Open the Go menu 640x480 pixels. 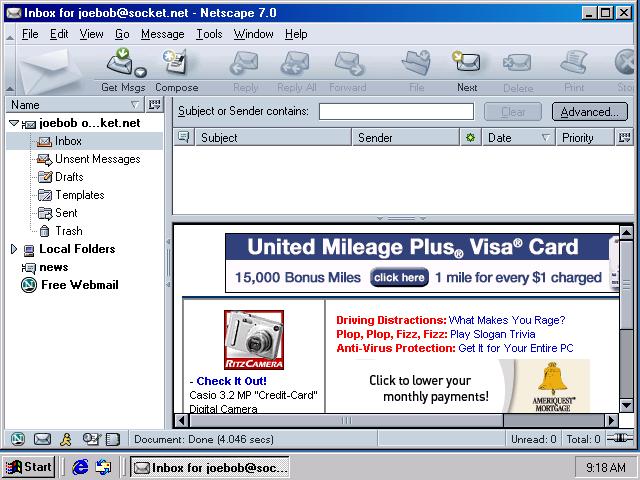122,34
